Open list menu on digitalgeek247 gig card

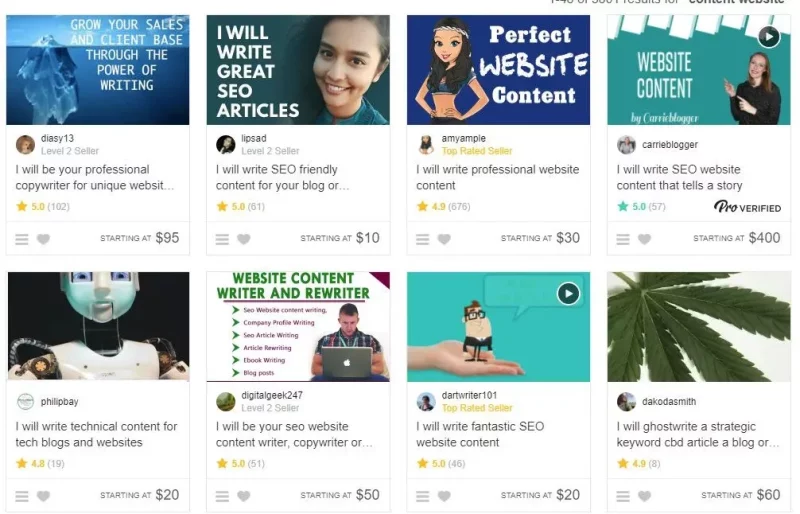click(222, 496)
